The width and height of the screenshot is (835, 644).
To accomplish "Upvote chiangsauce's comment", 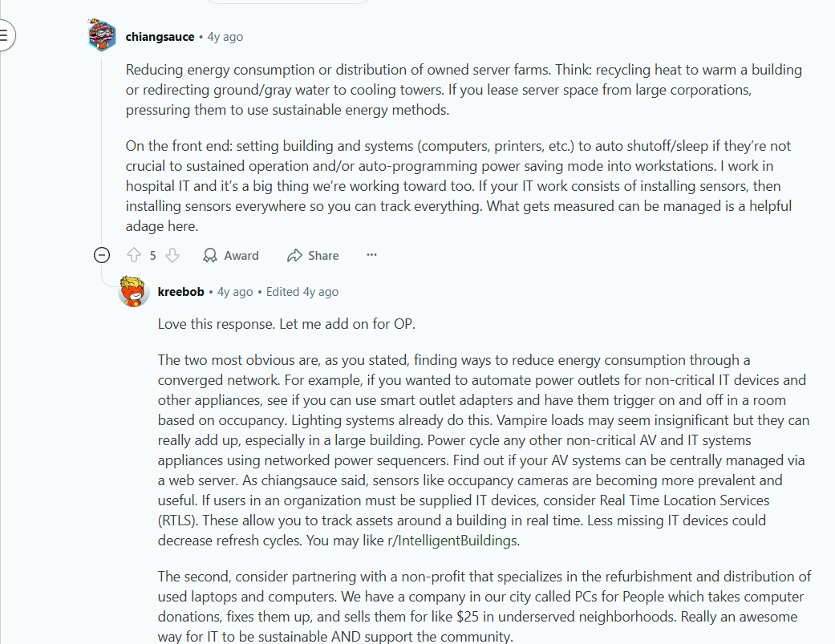I will click(x=134, y=256).
